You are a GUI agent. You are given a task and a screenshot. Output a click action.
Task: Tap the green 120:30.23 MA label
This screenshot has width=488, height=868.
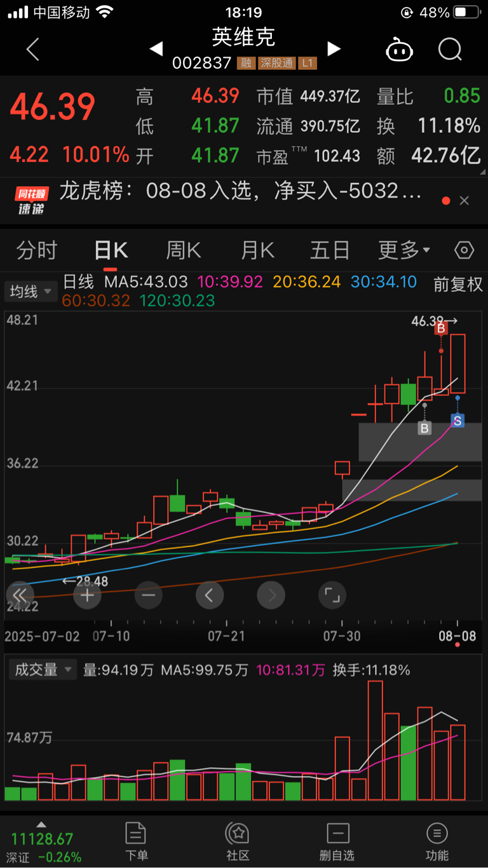pos(177,301)
